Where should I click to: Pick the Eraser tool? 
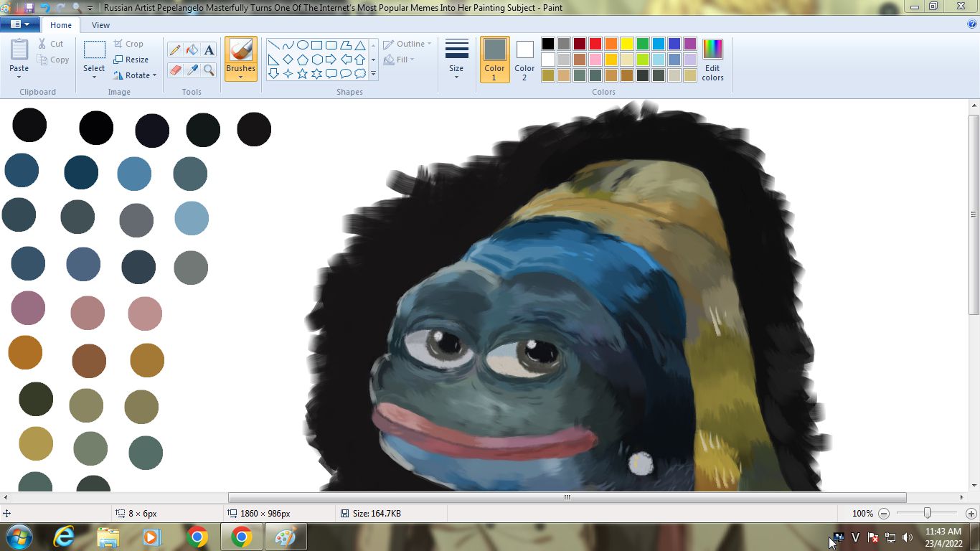coord(174,70)
